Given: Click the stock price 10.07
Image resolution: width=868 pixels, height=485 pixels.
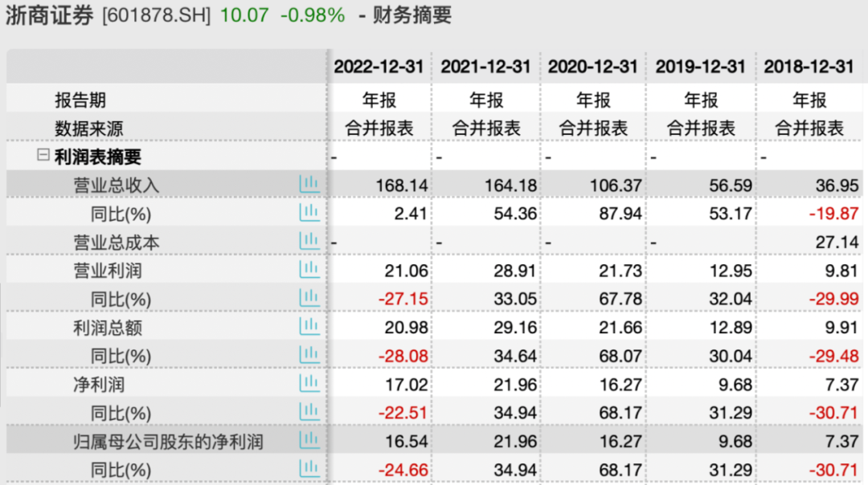Looking at the screenshot, I should point(244,15).
